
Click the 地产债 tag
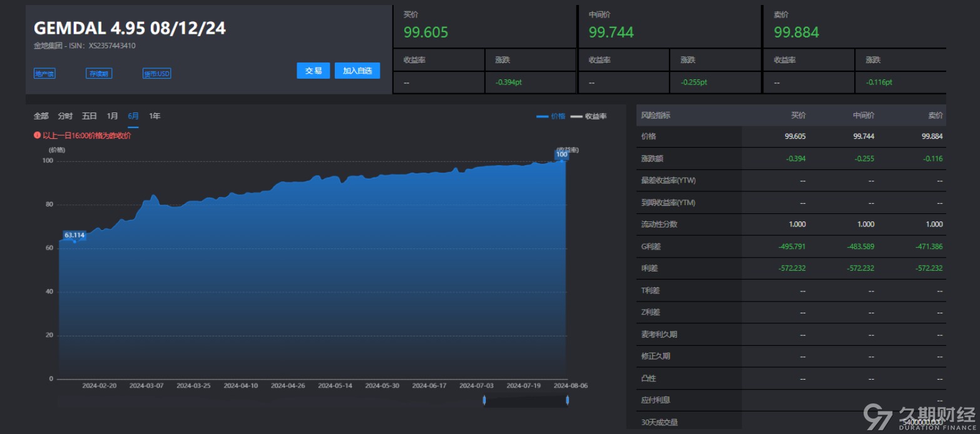click(44, 73)
